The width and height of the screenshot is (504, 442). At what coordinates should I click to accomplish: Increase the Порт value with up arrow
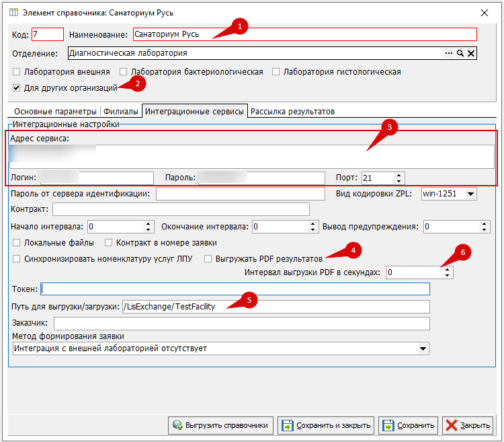pos(399,175)
